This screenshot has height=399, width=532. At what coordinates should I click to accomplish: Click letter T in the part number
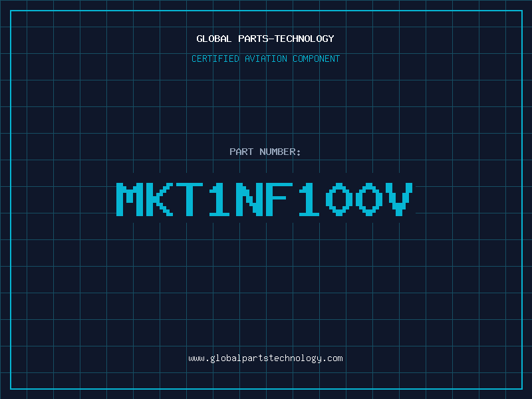pos(190,199)
